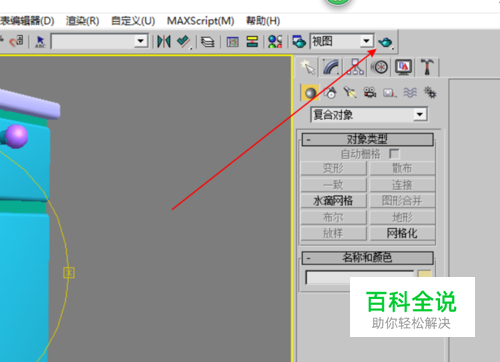The width and height of the screenshot is (500, 362).
Task: Click the Quick Render teapot icon
Action: (386, 42)
